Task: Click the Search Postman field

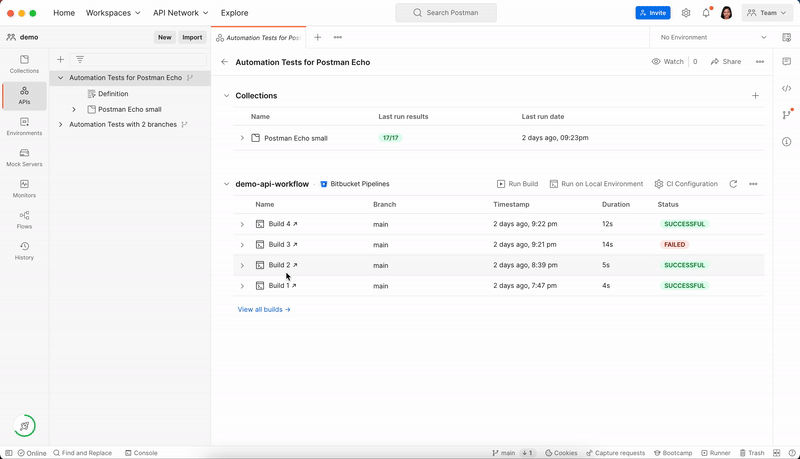Action: tap(446, 13)
